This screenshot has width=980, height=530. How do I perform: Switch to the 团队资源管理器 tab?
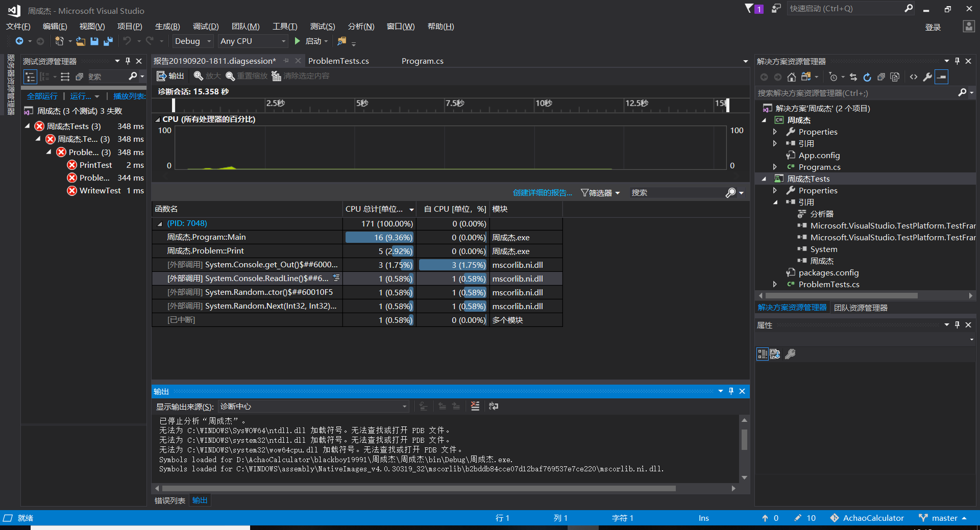tap(861, 308)
